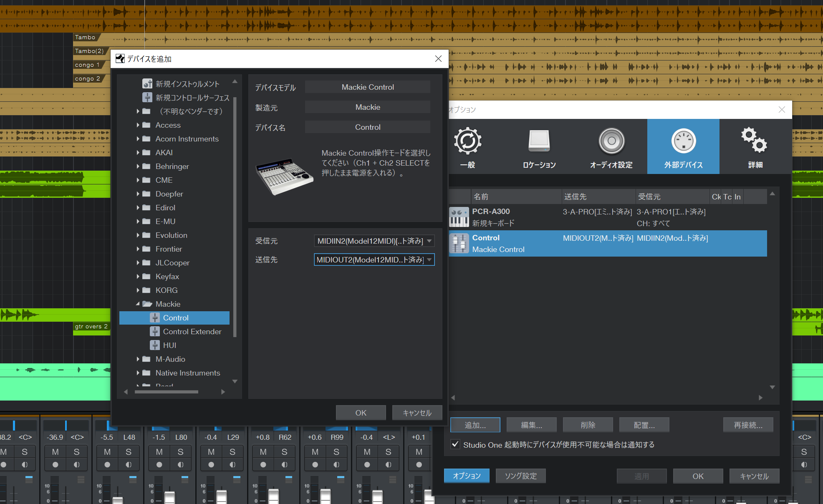Viewport: 823px width, 504px height.
Task: Click キャンセル in デバイスを追加 dialog
Action: [417, 413]
